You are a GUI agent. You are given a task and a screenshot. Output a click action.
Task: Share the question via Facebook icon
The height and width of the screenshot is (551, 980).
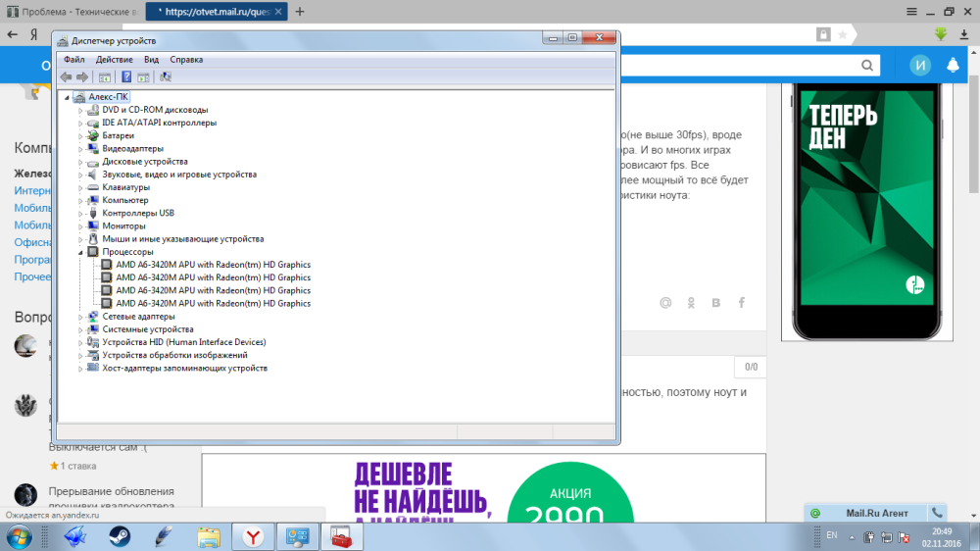[x=742, y=303]
